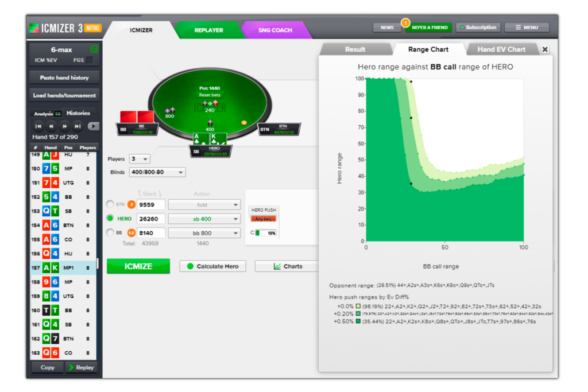Select hand 160 TT row

(63, 311)
